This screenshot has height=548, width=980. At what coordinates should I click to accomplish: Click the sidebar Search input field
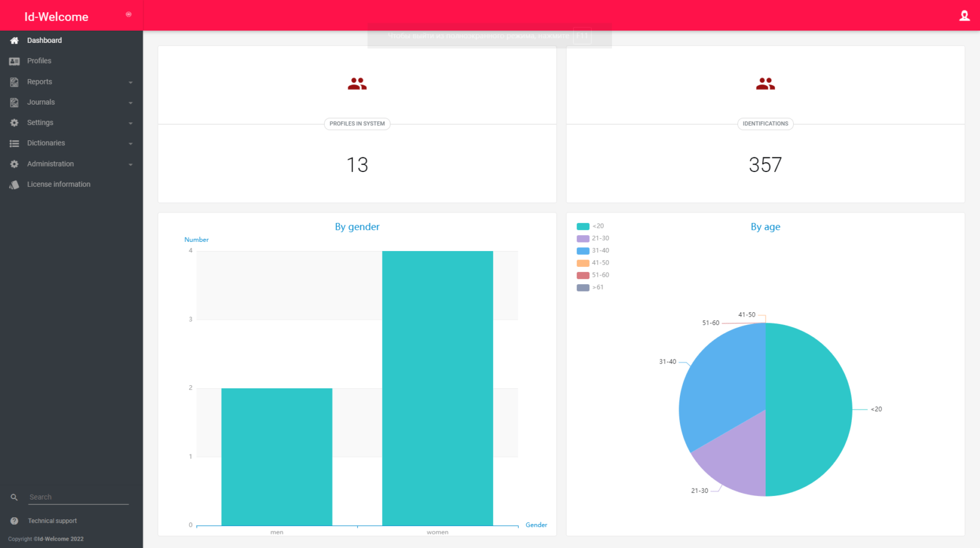click(78, 497)
